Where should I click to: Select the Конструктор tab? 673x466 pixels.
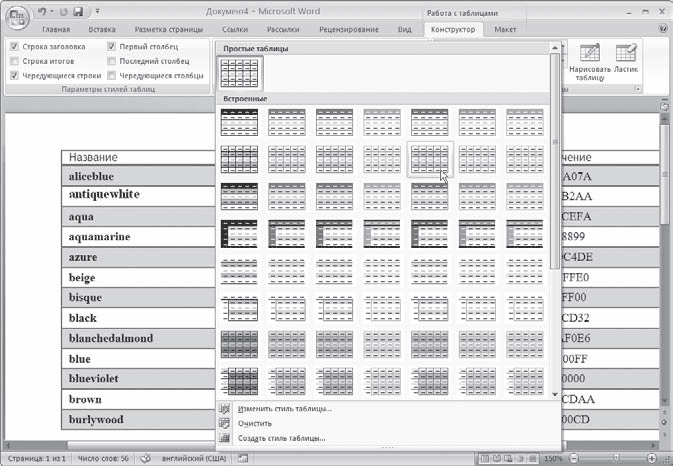pos(453,29)
